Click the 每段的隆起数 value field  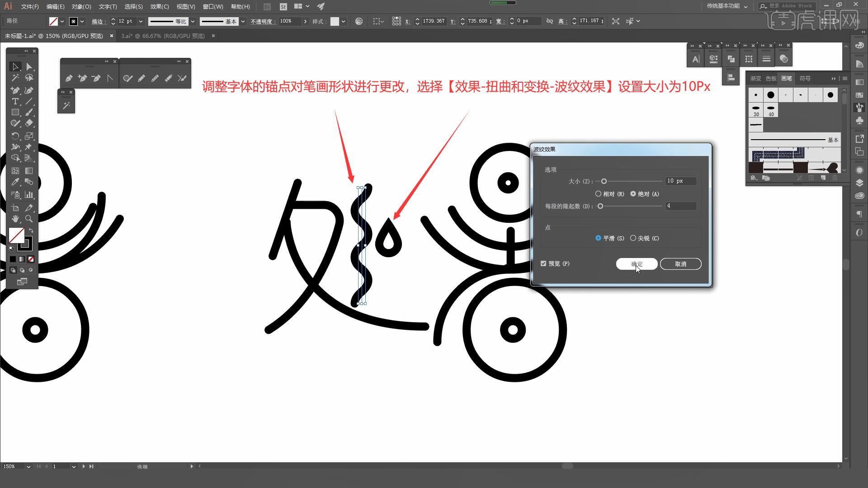(x=680, y=206)
